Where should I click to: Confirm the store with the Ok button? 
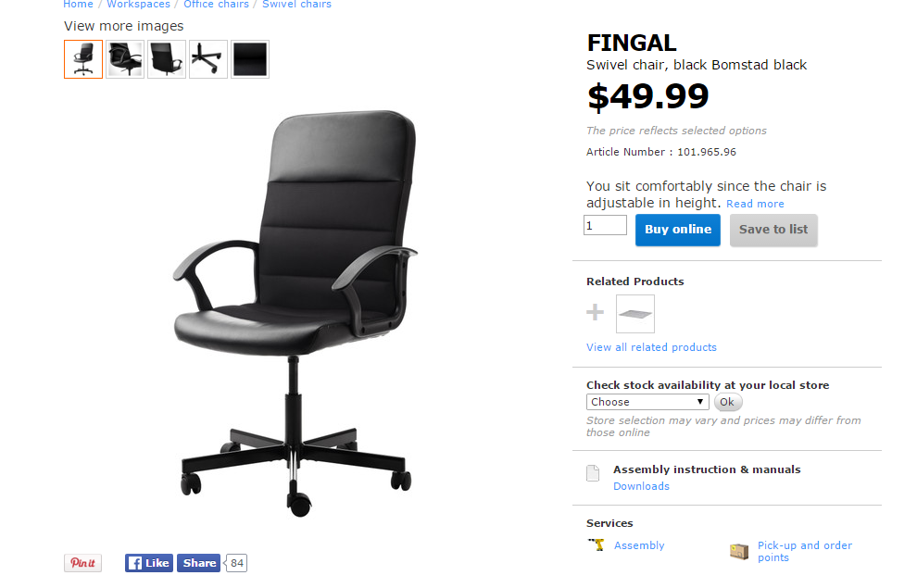(x=727, y=402)
